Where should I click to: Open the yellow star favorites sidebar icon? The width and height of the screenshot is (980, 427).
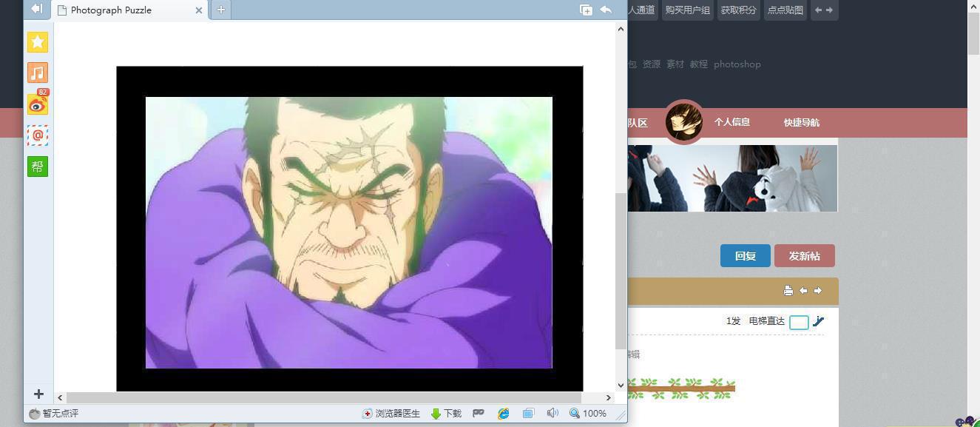[38, 42]
